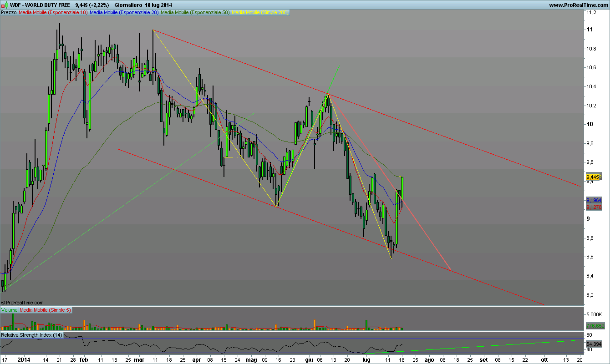The image size is (610, 364).
Task: Click the mar label on time axis
Action: pyautogui.click(x=139, y=359)
